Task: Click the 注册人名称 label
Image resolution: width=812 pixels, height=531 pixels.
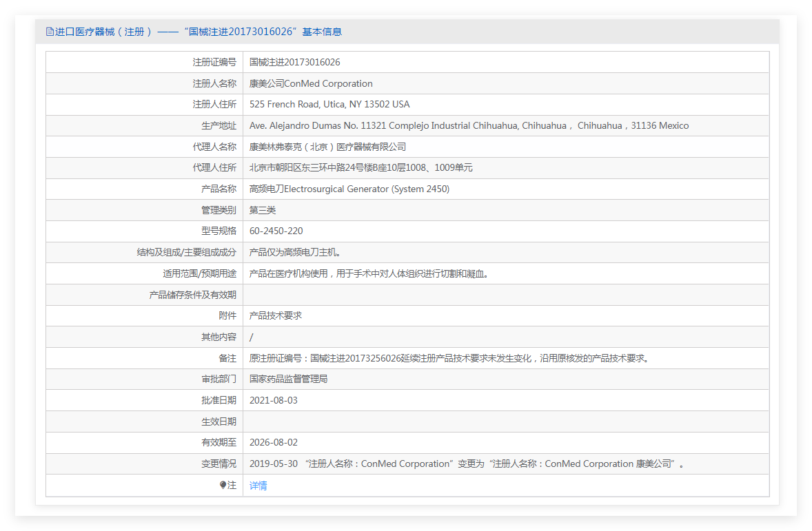Action: [214, 83]
